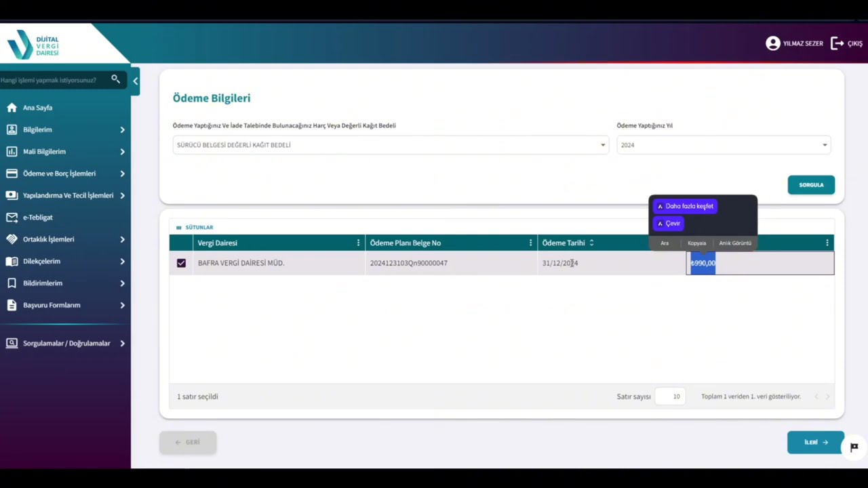Open the Ana Sayfa home icon

12,107
